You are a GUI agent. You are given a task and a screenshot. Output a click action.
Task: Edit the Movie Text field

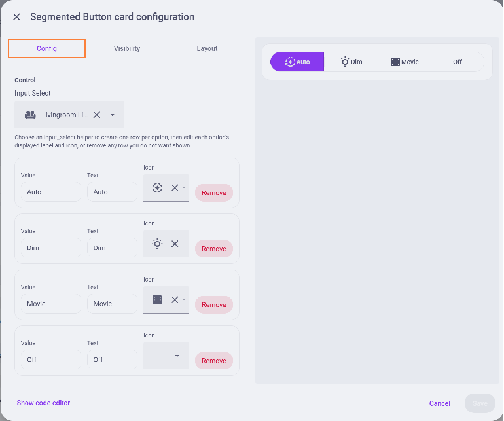tap(112, 304)
